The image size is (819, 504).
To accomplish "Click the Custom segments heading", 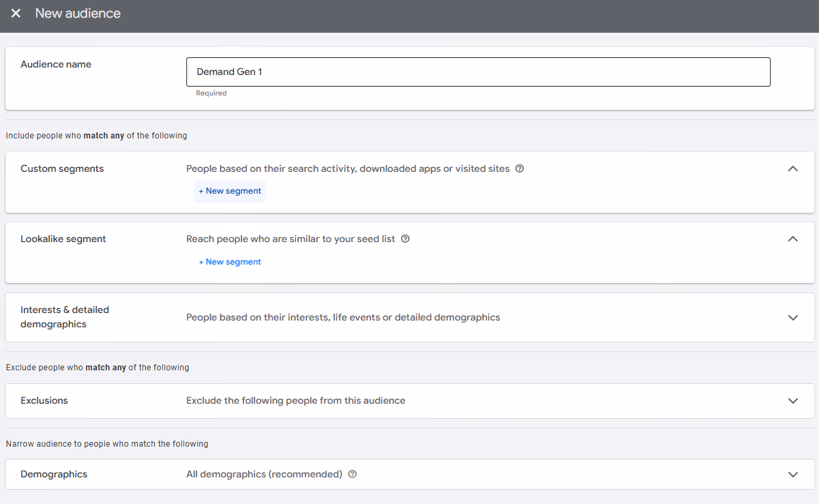I will [62, 168].
